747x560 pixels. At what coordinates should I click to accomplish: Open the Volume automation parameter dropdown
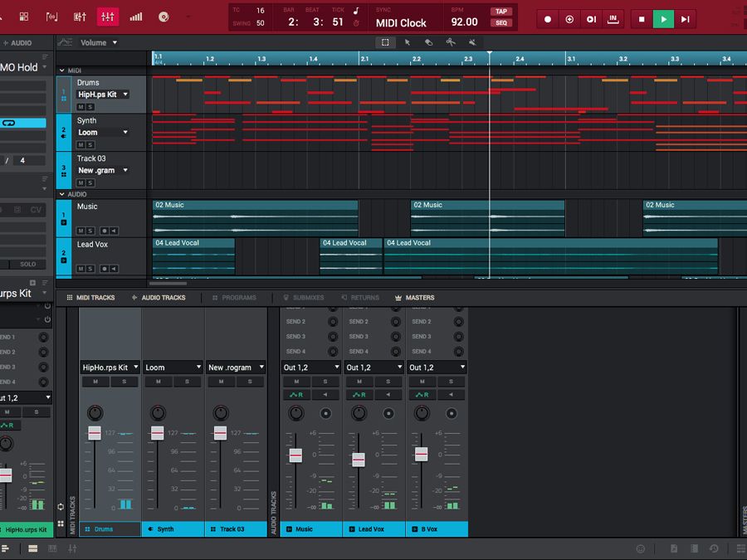[99, 42]
